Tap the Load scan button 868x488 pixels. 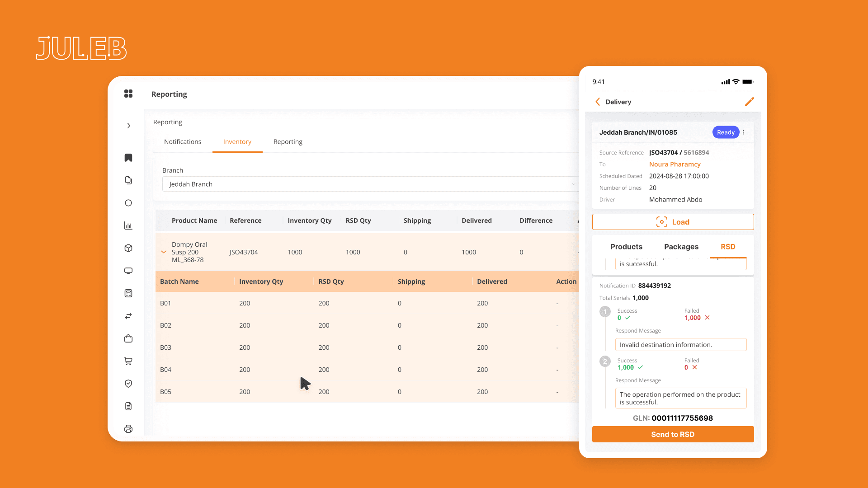pyautogui.click(x=673, y=222)
